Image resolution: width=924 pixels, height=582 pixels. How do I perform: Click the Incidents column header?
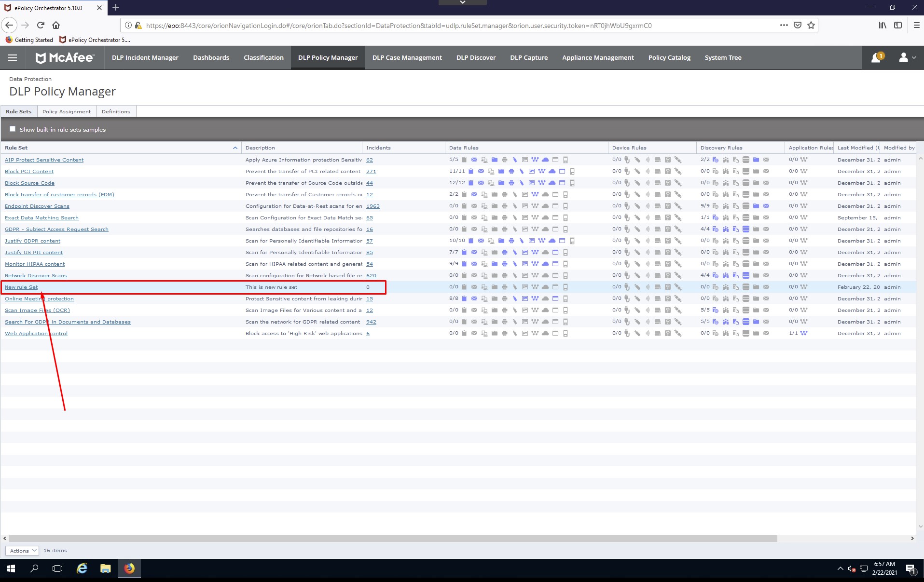[403, 148]
